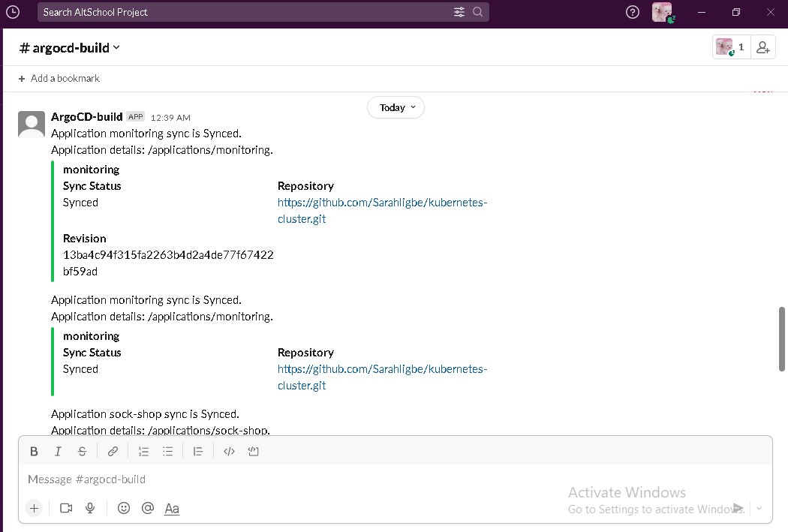The height and width of the screenshot is (532, 788).
Task: Click the 'Revision' field heading
Action: (84, 239)
